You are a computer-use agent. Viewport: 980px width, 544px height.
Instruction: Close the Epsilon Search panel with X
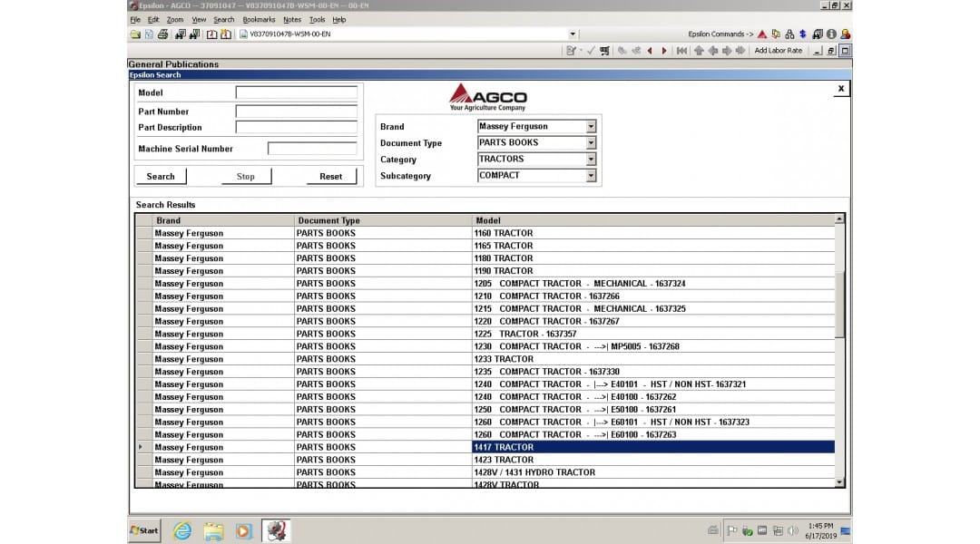[840, 89]
